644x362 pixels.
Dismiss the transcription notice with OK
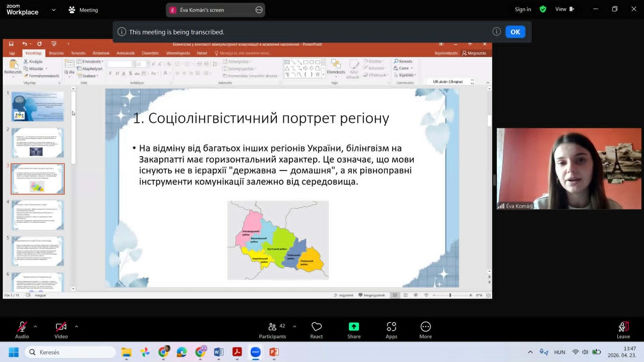pyautogui.click(x=515, y=32)
